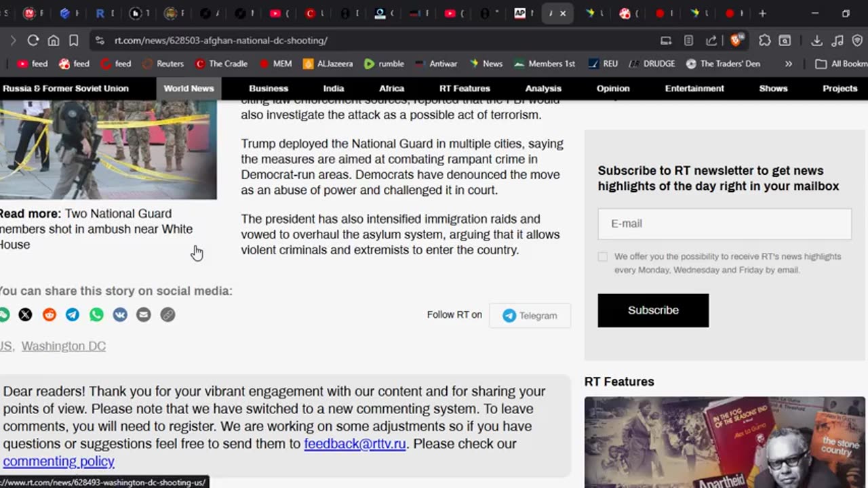Viewport: 868px width, 488px height.
Task: Open a new browser tab with plus
Action: coord(762,14)
